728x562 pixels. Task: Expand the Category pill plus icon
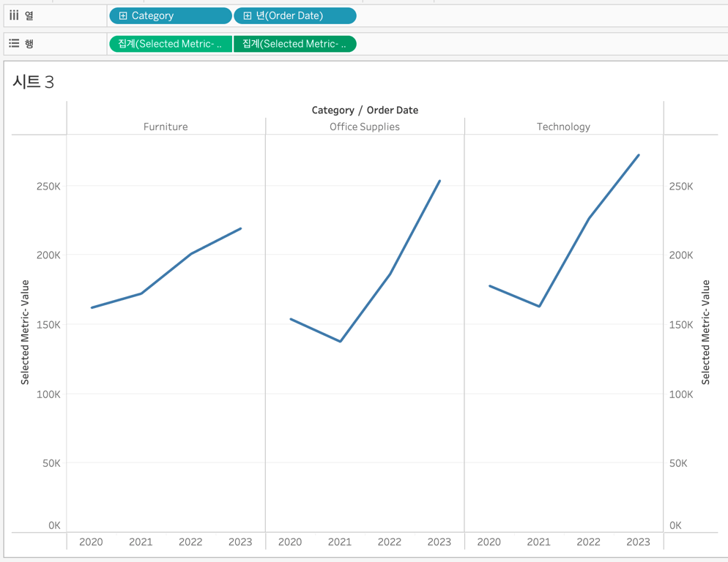[x=122, y=16]
